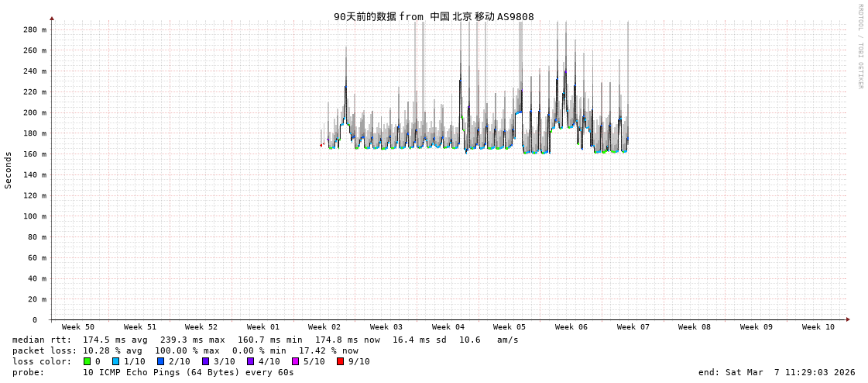Select the violet 4/10 loss swatch

tap(250, 361)
